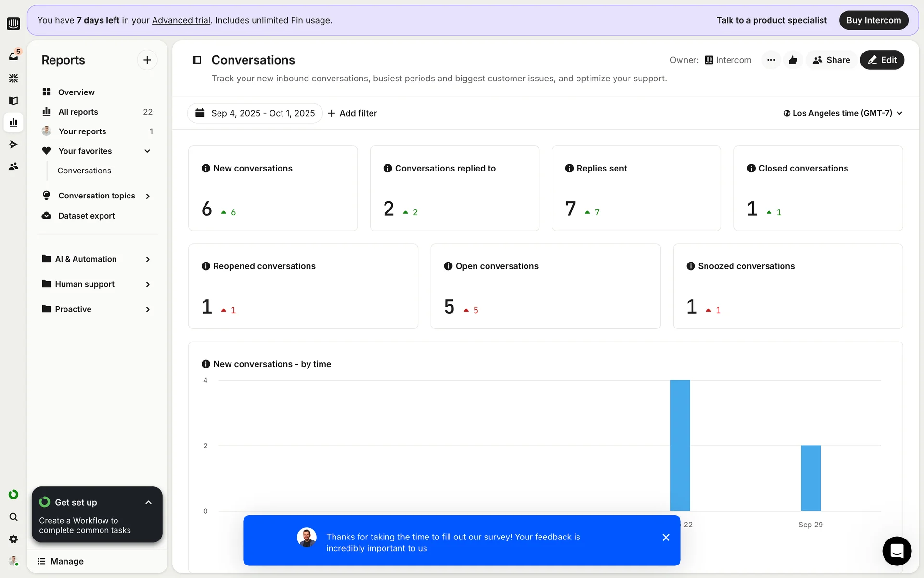Toggle the sidebar panel icon beside Conversations

click(197, 60)
